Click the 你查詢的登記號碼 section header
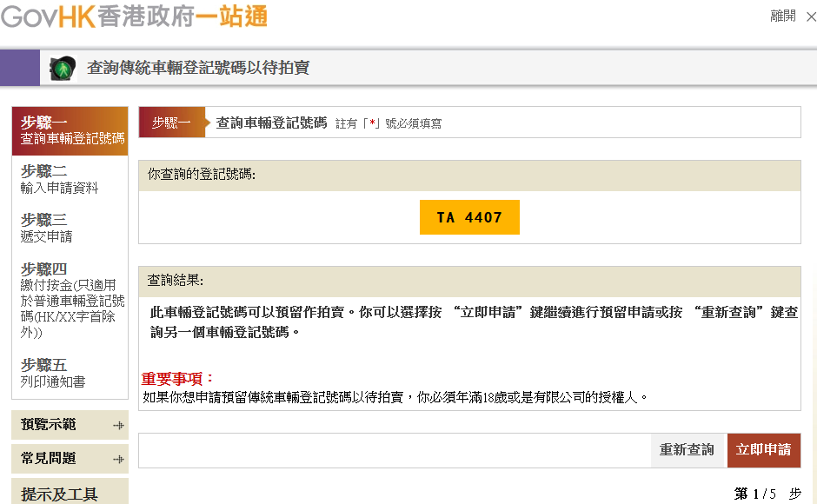 [469, 175]
